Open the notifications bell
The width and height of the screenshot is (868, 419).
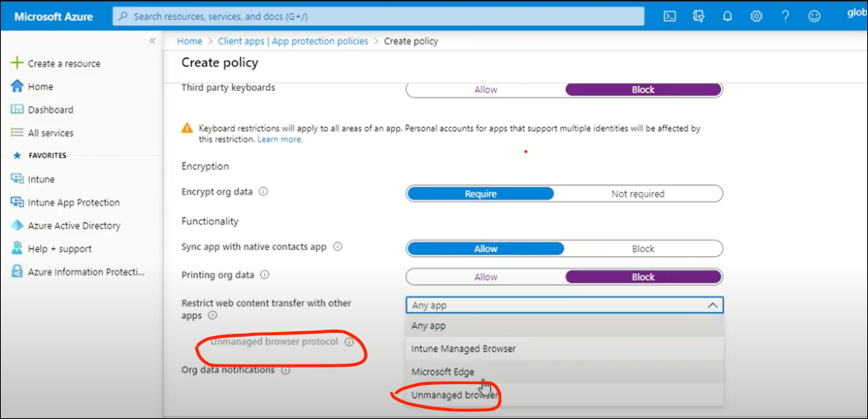tap(727, 17)
